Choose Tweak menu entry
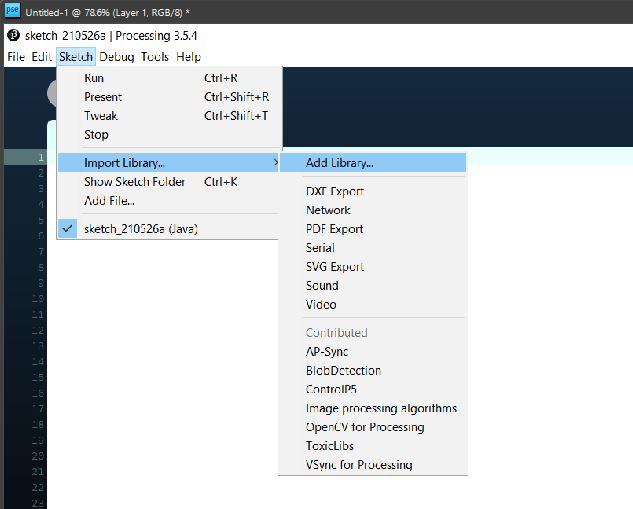 click(x=169, y=116)
